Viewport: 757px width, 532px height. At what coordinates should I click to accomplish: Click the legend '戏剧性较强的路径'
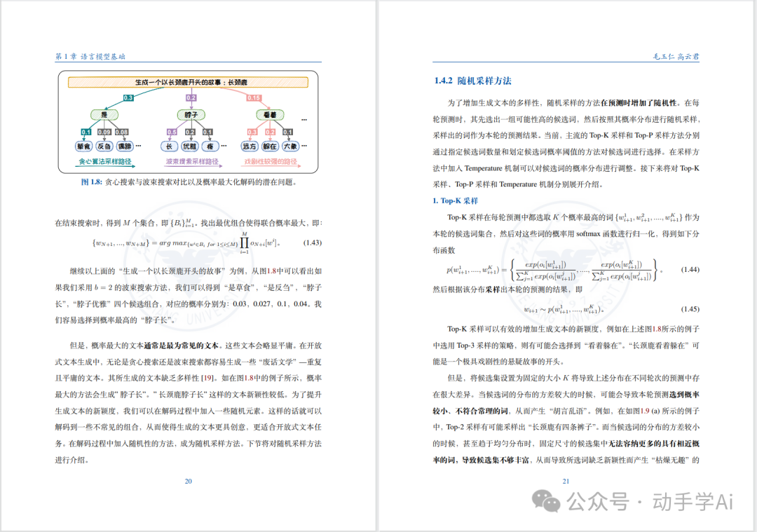coord(271,161)
